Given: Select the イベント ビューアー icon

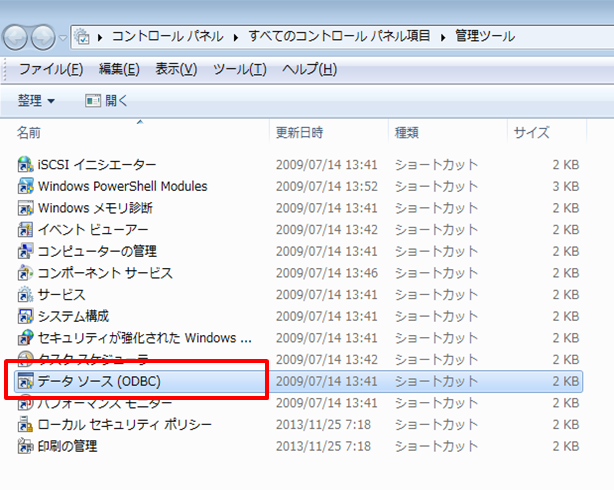Looking at the screenshot, I should coord(26,230).
